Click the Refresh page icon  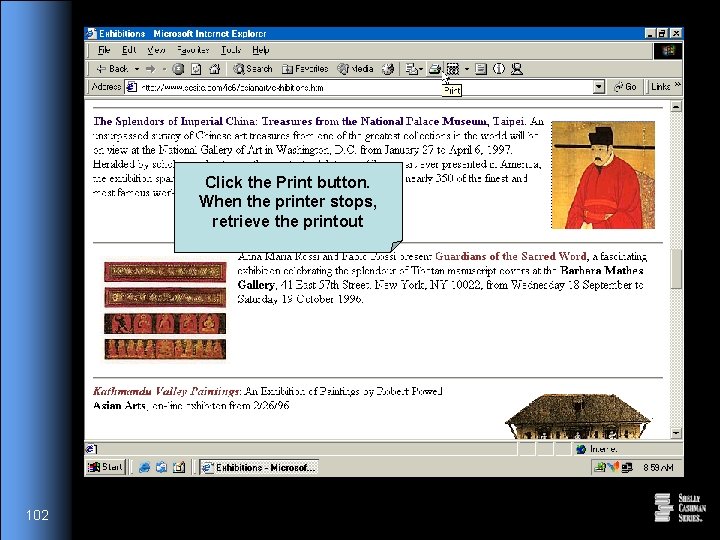(x=196, y=69)
